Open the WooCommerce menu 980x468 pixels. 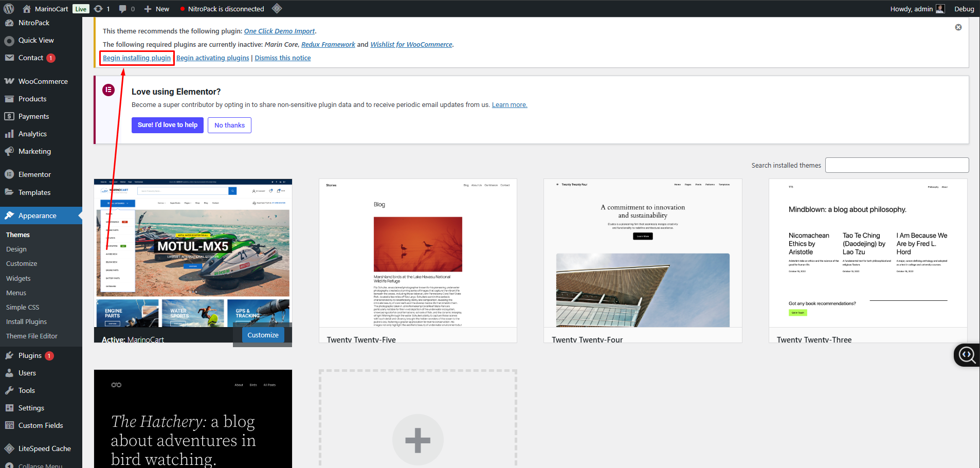[43, 81]
